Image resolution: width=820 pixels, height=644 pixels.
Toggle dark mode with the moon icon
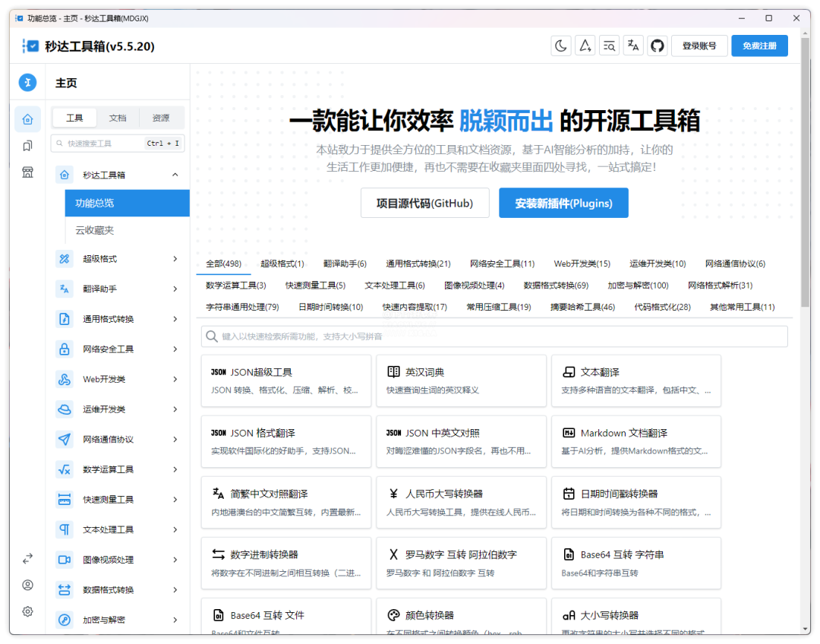pos(561,46)
